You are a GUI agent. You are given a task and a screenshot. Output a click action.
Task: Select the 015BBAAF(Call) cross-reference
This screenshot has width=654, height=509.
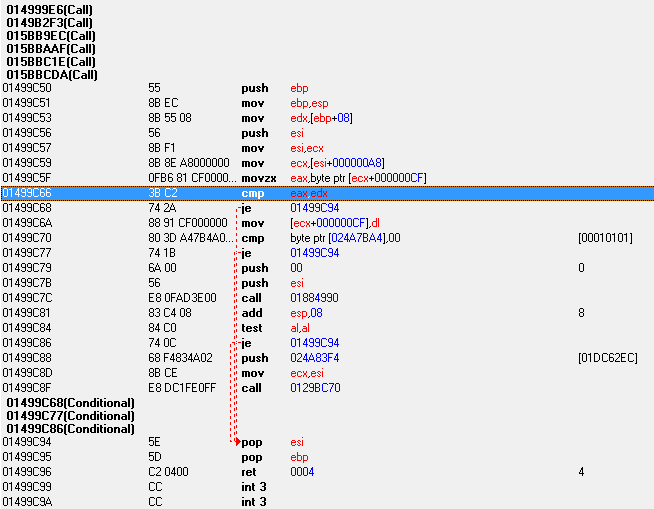(x=51, y=48)
